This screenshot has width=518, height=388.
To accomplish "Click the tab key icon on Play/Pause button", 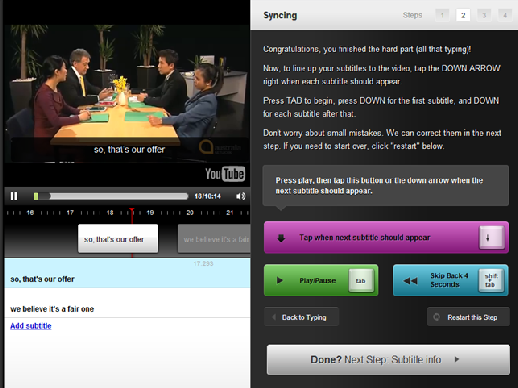I will tap(361, 281).
